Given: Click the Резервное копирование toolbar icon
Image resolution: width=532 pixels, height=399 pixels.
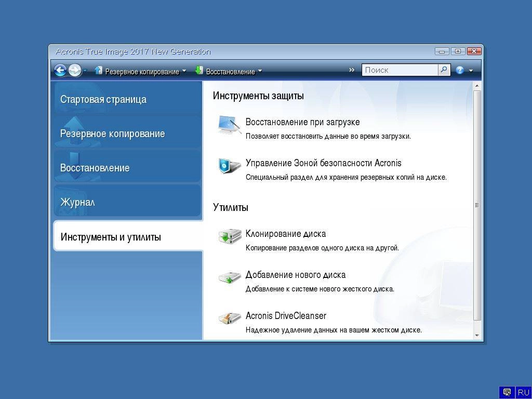Looking at the screenshot, I should pyautogui.click(x=98, y=70).
